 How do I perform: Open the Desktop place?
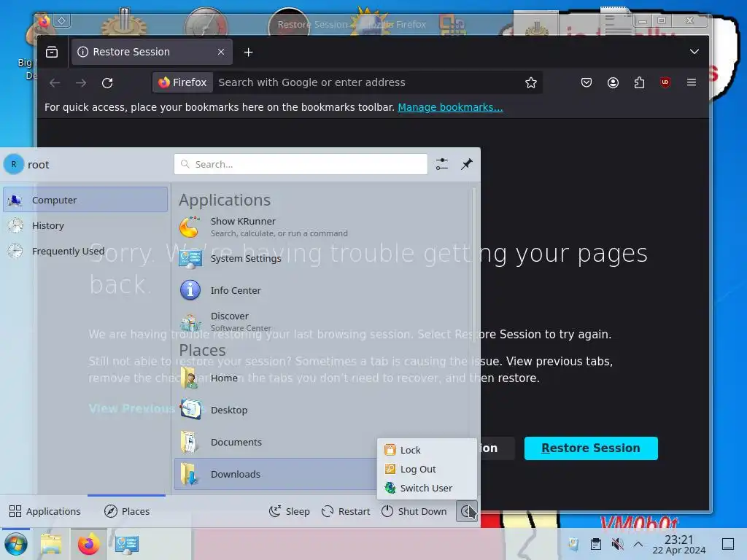(322, 410)
